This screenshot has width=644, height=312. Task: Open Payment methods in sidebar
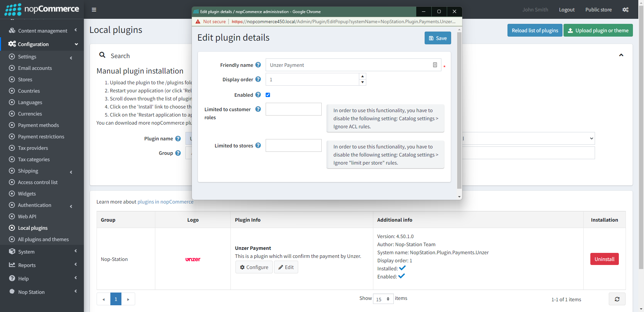tap(38, 125)
